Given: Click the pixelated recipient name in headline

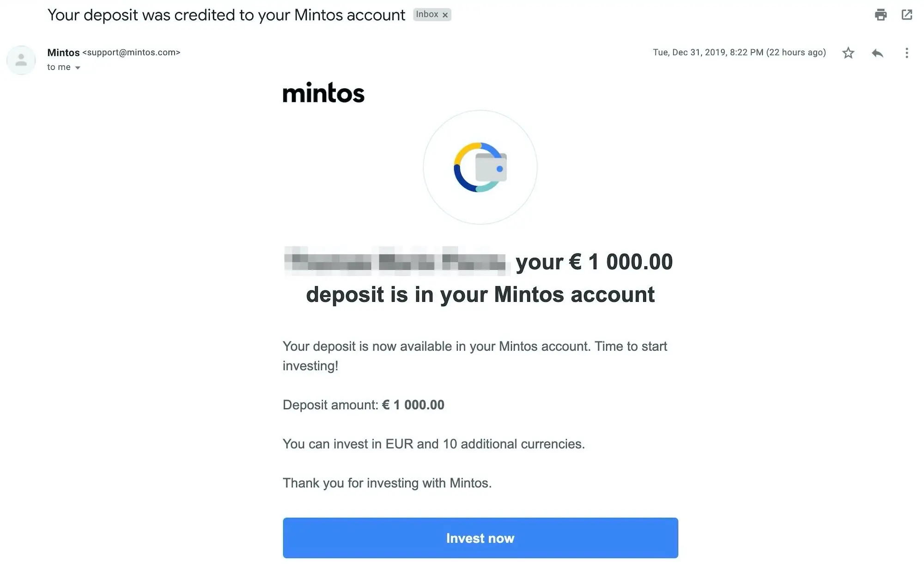Looking at the screenshot, I should point(396,261).
